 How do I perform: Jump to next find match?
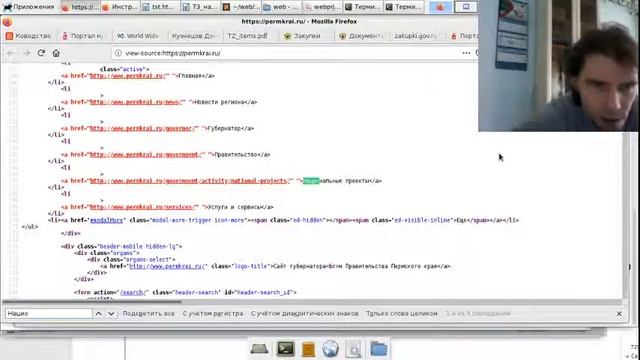pyautogui.click(x=111, y=313)
